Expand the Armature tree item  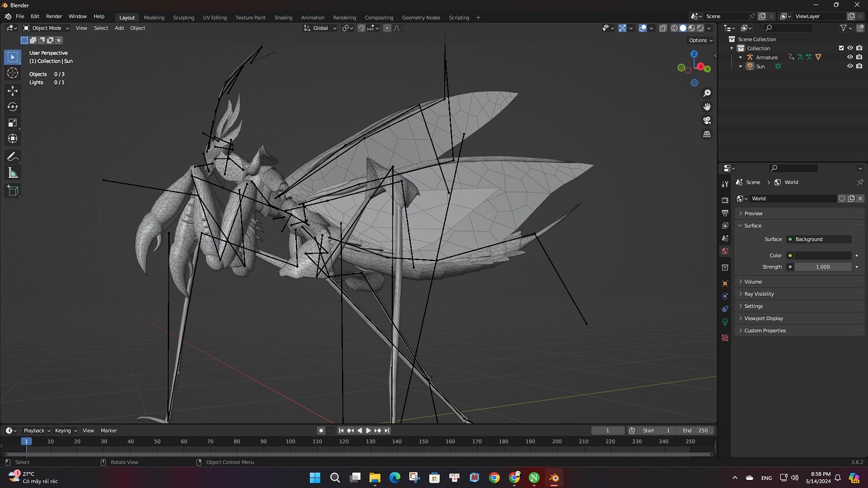pyautogui.click(x=741, y=57)
